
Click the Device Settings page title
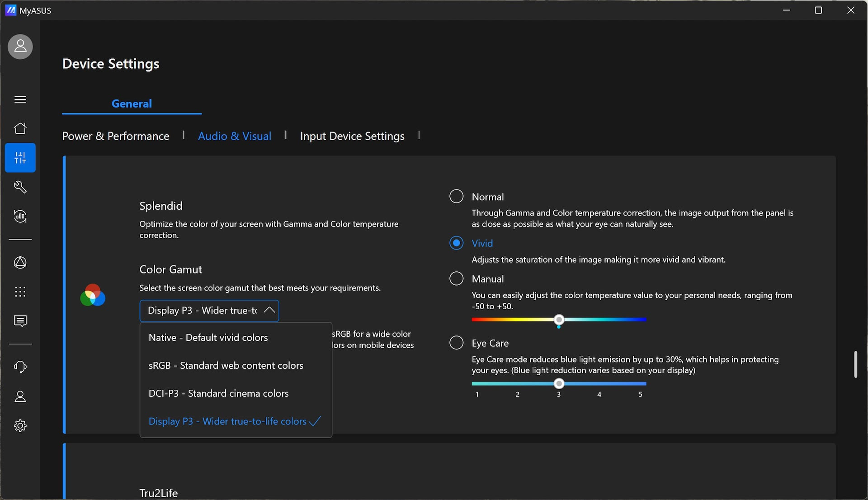pos(111,64)
